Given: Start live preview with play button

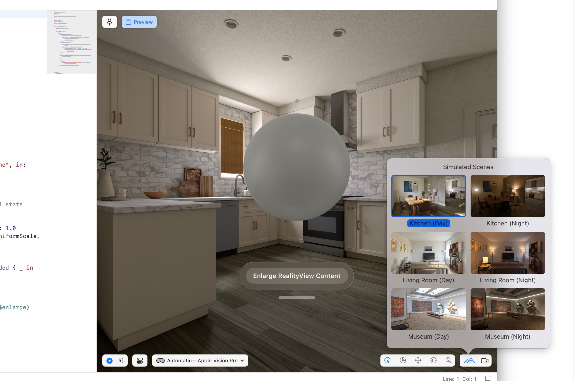Looking at the screenshot, I should [109, 361].
